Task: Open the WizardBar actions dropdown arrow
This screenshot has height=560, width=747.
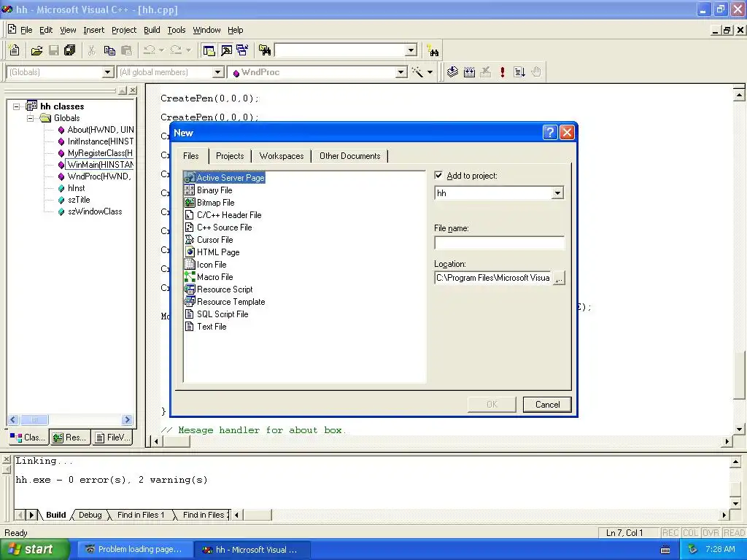Action: pos(430,72)
